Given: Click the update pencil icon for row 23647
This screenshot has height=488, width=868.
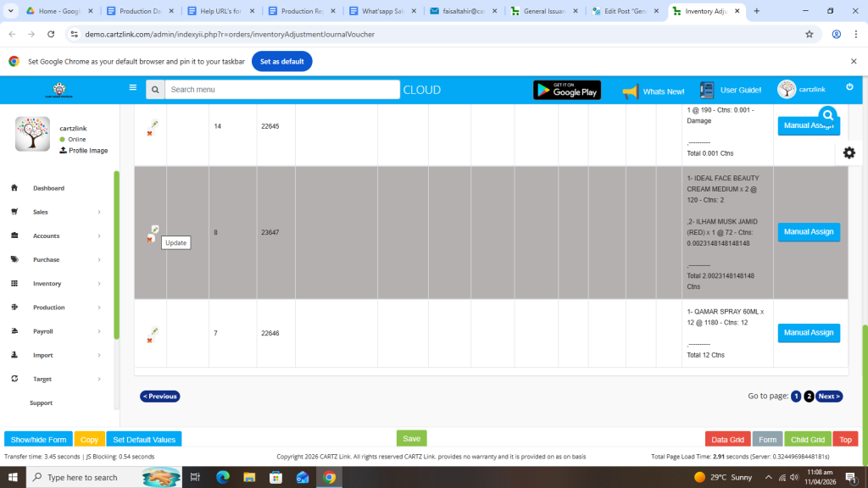Looking at the screenshot, I should 154,230.
